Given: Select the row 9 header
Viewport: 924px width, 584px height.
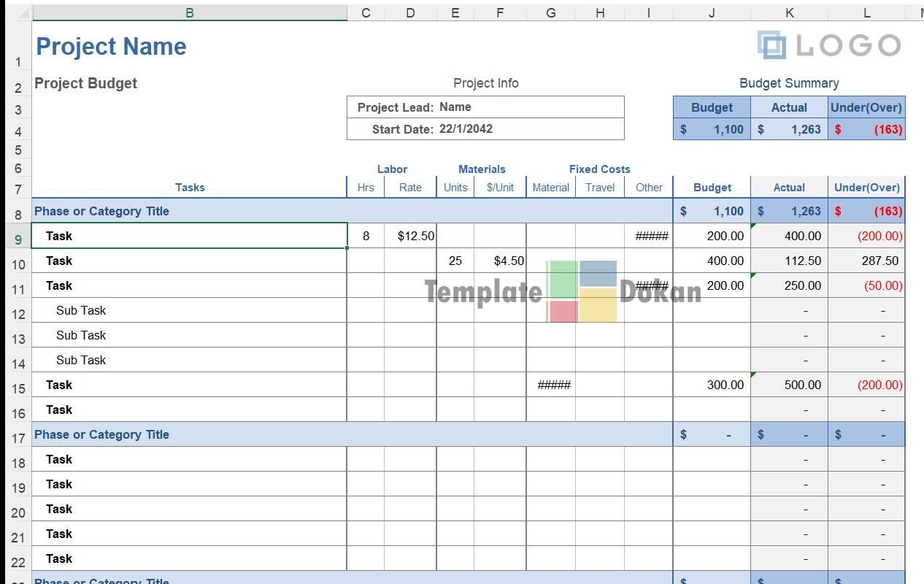Looking at the screenshot, I should click(x=18, y=237).
